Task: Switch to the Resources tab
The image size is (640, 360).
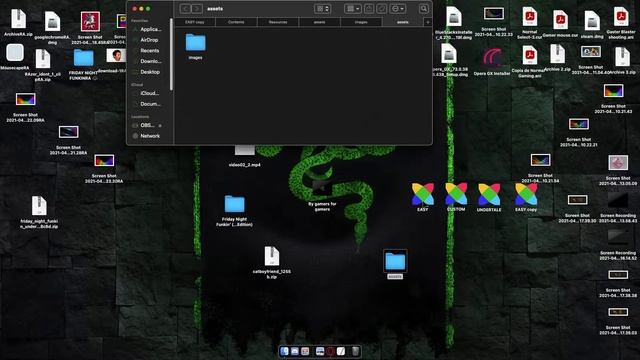Action: 278,22
